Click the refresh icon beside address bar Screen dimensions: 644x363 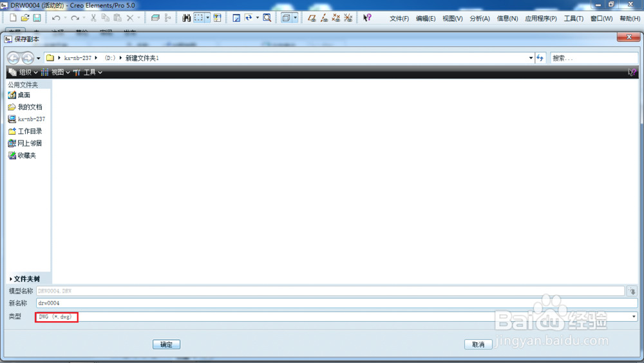pos(540,58)
